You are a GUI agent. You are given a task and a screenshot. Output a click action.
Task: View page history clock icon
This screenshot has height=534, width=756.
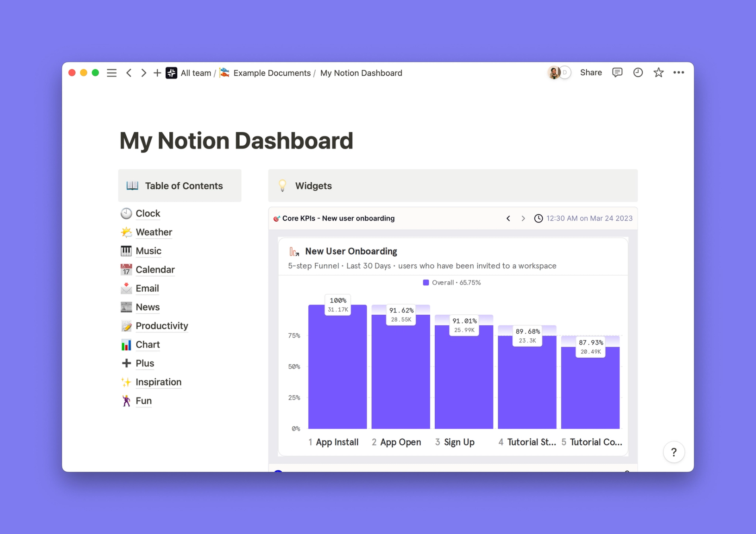[638, 72]
